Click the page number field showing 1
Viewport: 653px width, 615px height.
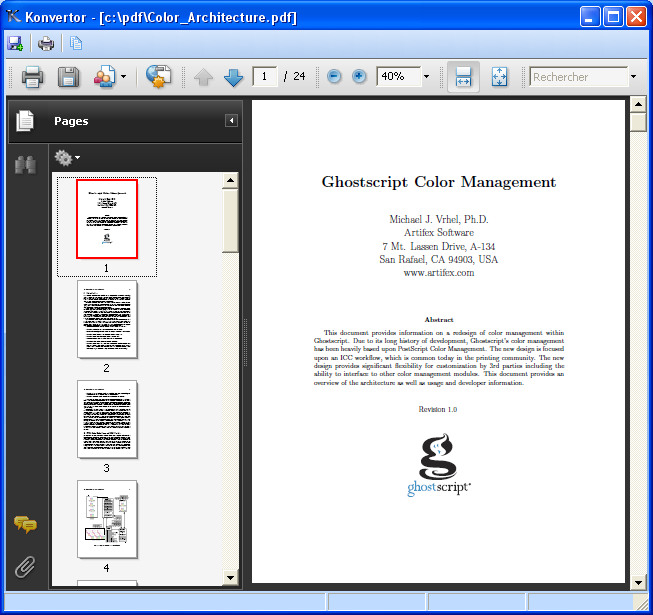point(264,77)
